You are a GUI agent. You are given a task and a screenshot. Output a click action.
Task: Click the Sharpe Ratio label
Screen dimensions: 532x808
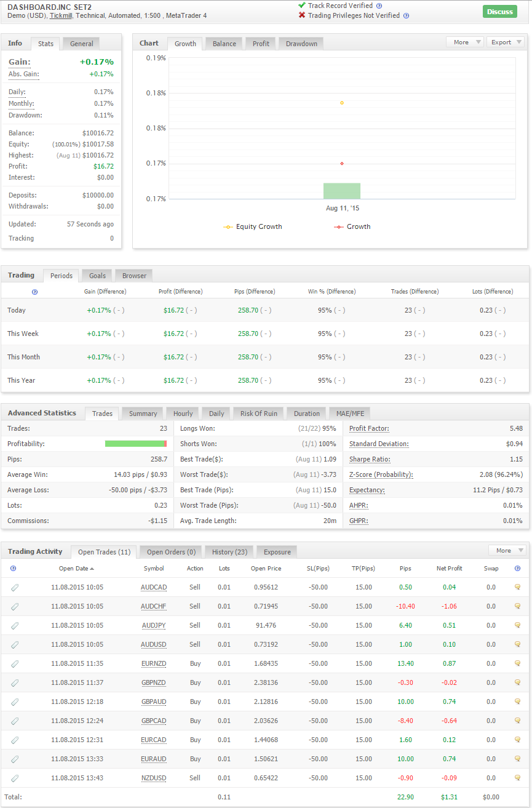tap(370, 459)
